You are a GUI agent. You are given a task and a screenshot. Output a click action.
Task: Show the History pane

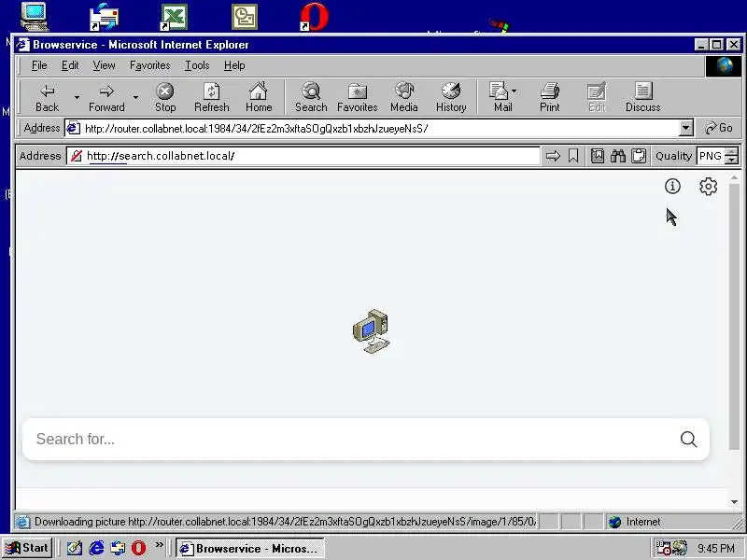pos(451,98)
